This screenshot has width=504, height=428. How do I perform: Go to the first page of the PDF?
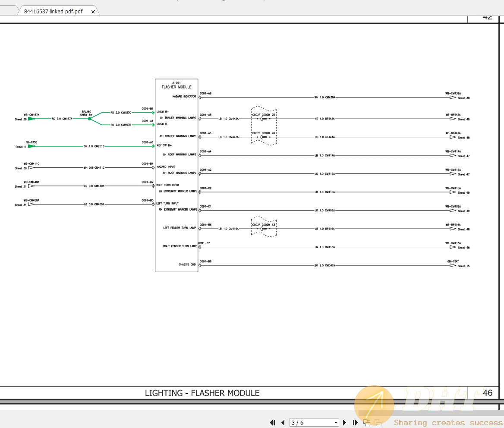point(272,423)
